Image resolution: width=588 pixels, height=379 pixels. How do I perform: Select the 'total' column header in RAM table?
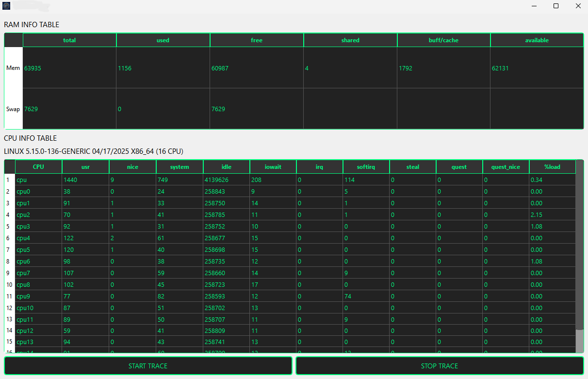click(69, 40)
